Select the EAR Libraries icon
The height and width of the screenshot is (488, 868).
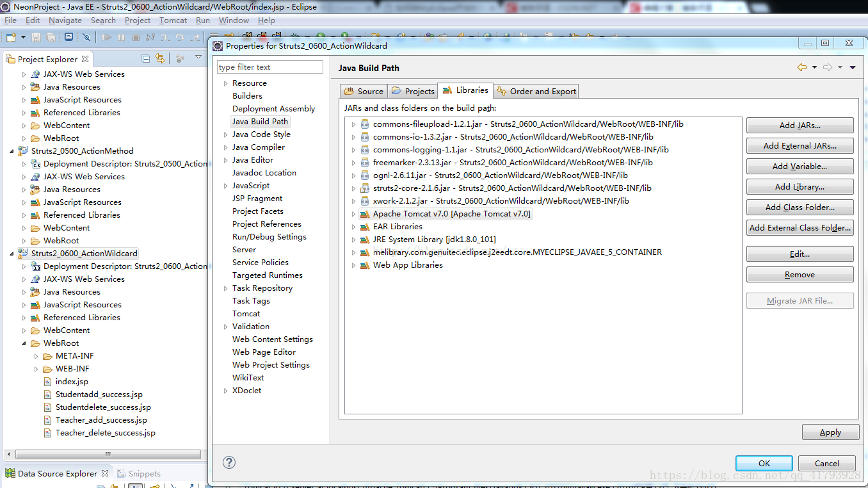click(364, 226)
